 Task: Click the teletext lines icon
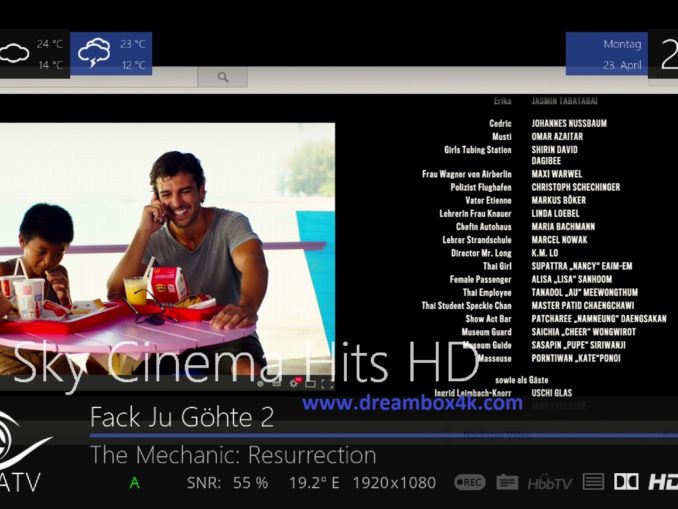pyautogui.click(x=593, y=482)
